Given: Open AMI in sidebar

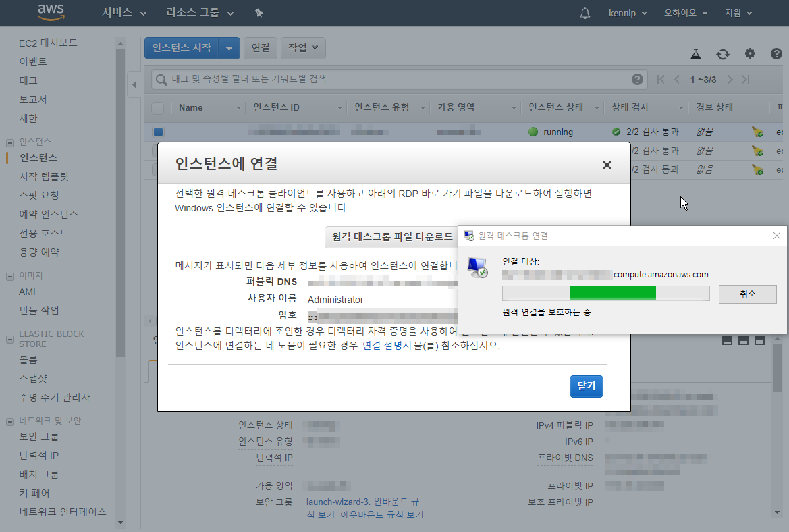Looking at the screenshot, I should click(27, 292).
